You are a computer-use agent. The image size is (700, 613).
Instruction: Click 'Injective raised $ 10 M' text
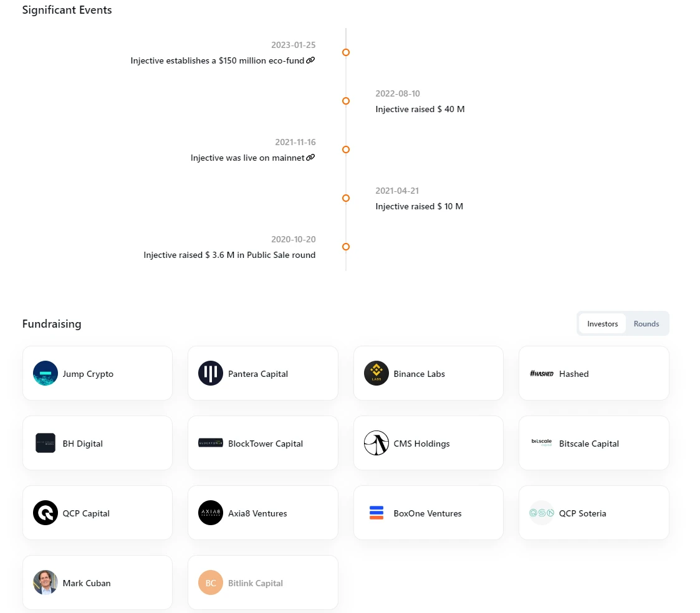coord(419,207)
